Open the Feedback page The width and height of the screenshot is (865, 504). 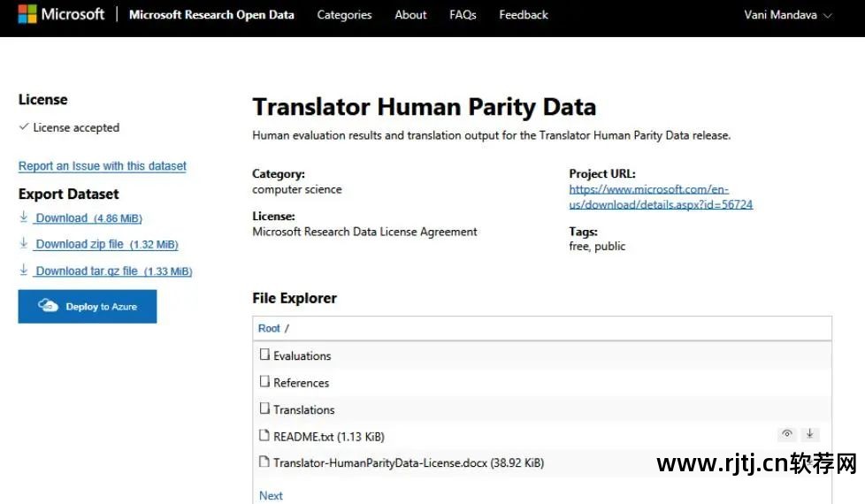tap(524, 15)
